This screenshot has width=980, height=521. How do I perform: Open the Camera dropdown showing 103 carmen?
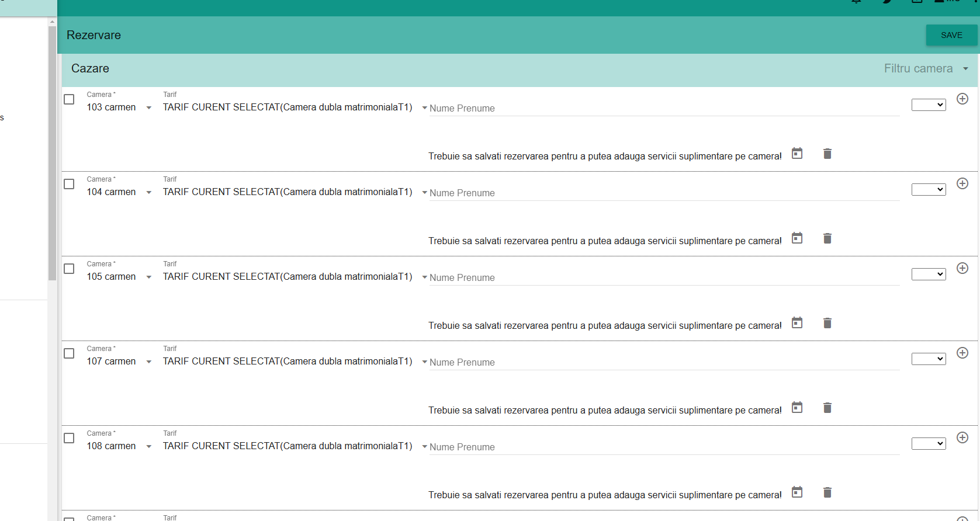tap(120, 107)
